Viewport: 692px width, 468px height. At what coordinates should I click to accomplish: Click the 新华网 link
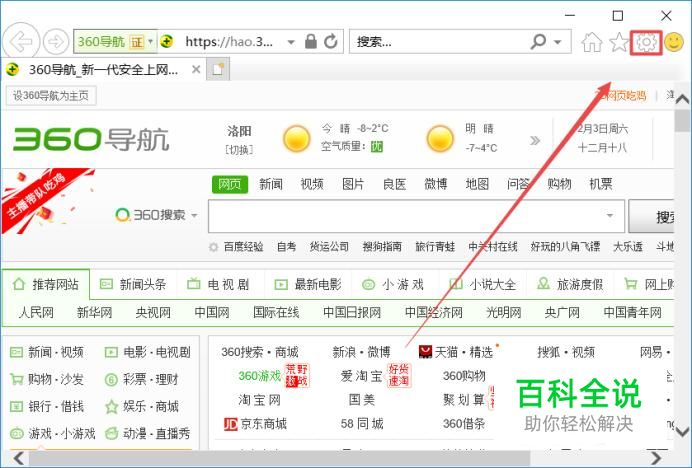(94, 313)
